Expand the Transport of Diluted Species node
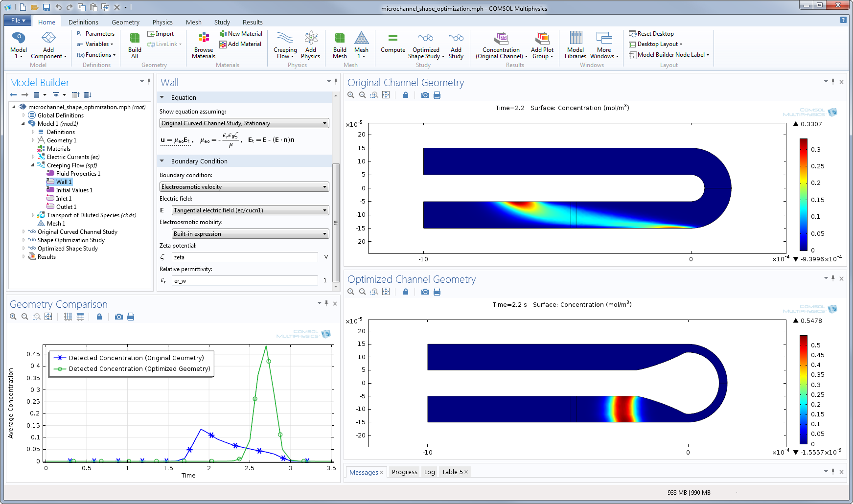This screenshot has height=504, width=853. click(33, 215)
